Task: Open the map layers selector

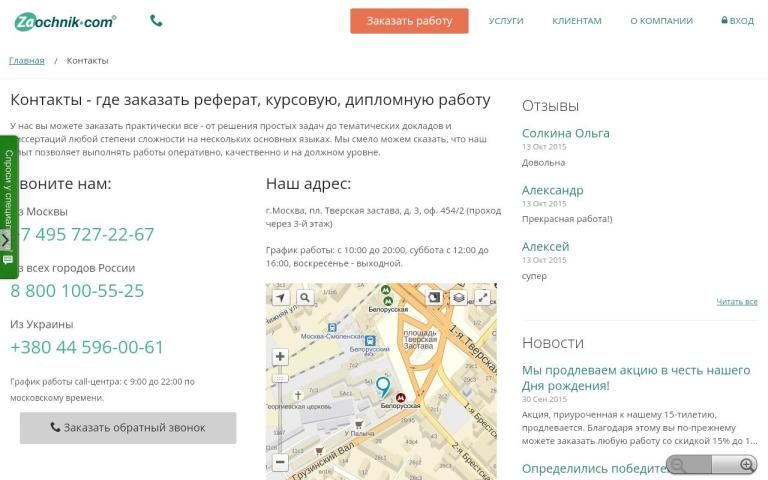Action: (458, 297)
